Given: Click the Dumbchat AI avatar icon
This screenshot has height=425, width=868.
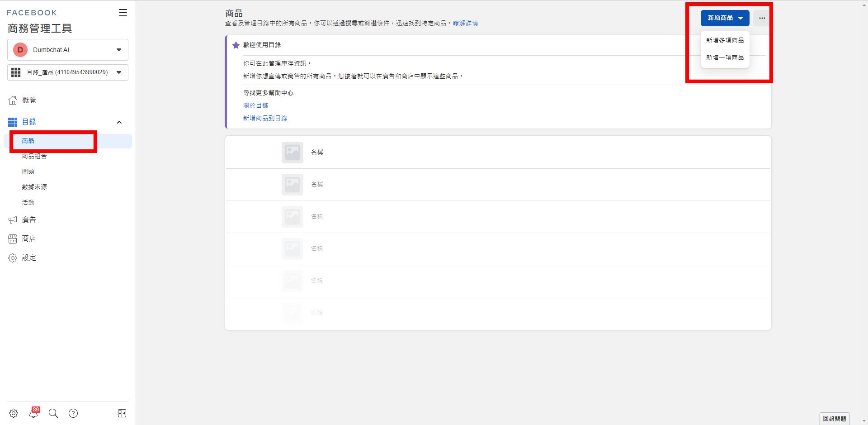Looking at the screenshot, I should point(20,50).
